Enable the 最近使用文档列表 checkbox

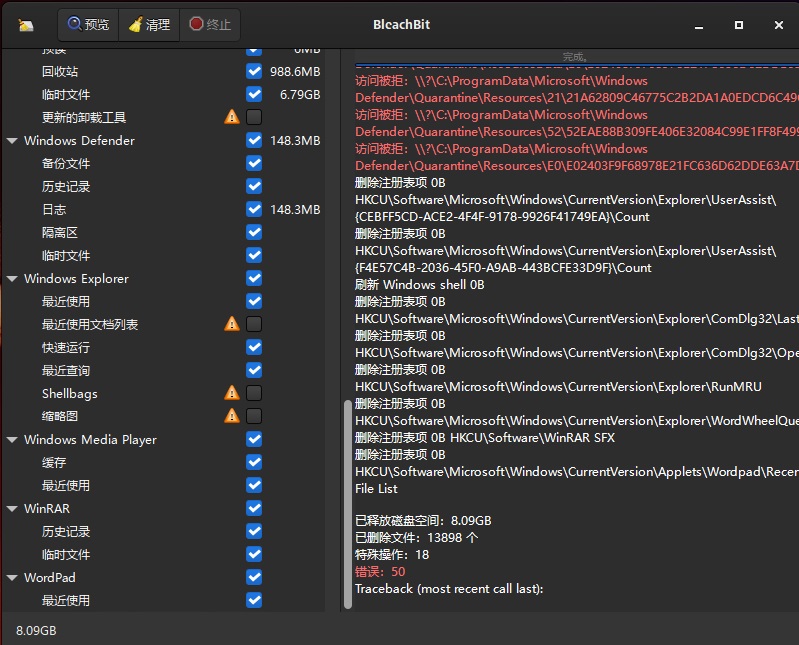[254, 324]
